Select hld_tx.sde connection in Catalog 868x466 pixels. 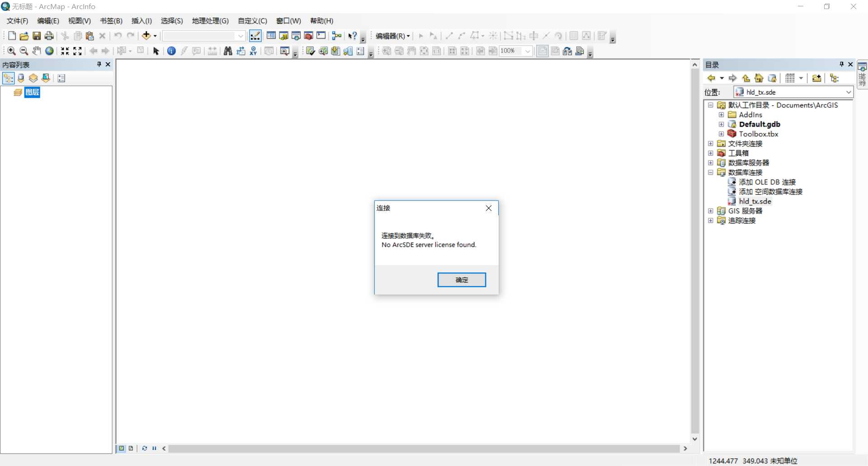[755, 201]
